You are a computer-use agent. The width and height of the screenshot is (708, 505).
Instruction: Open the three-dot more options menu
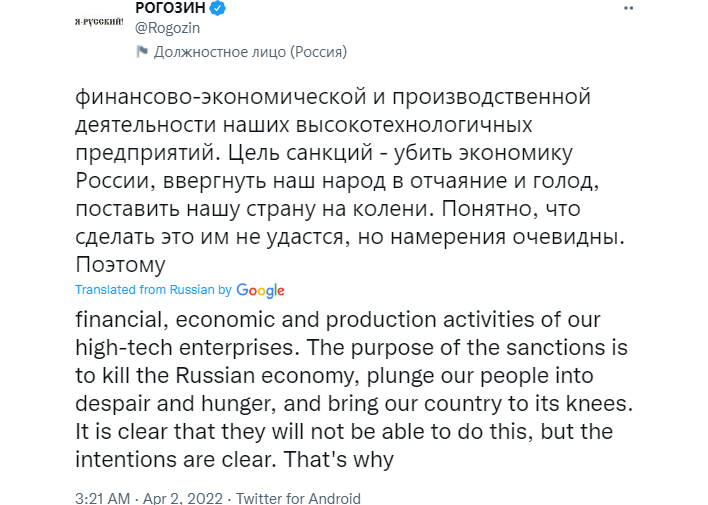pos(628,8)
